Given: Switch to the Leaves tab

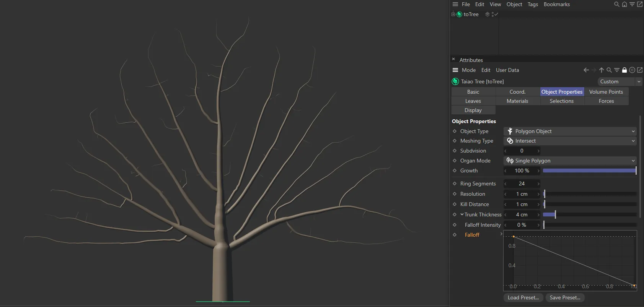Looking at the screenshot, I should tap(473, 101).
